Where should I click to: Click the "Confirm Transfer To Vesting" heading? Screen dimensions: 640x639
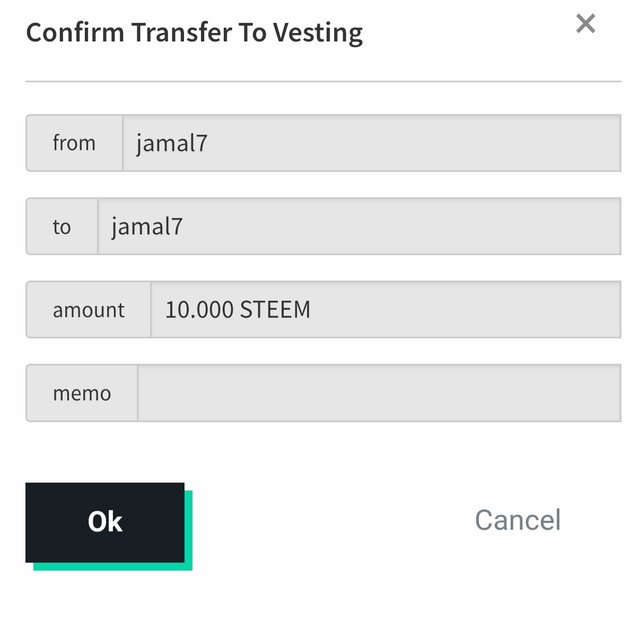194,32
